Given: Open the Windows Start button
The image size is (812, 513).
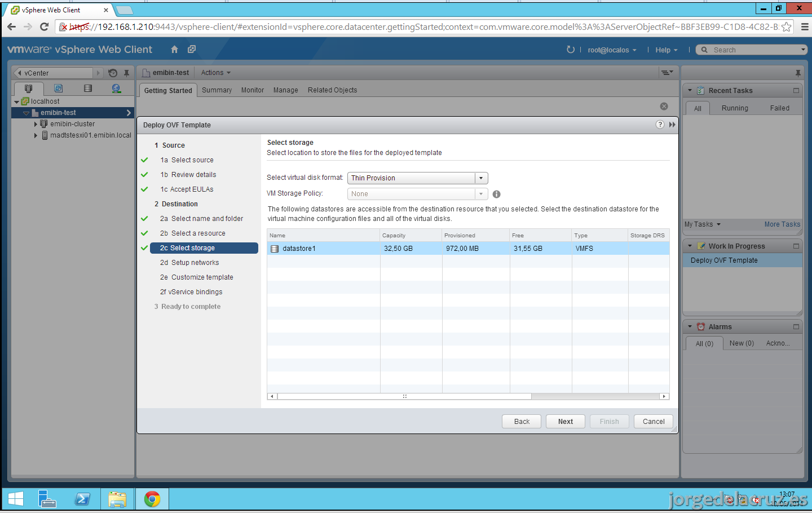Looking at the screenshot, I should tap(16, 499).
